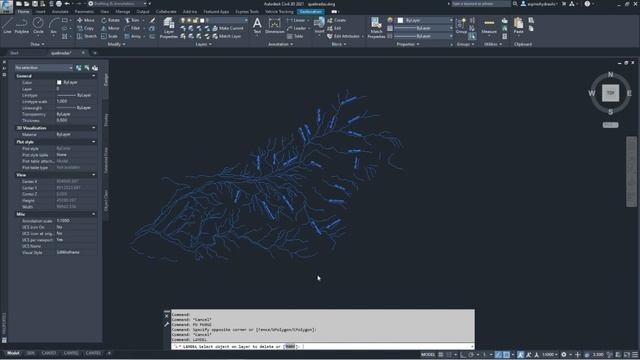Toggle grid display in status bar
This screenshot has height=360, width=640.
pos(441,355)
